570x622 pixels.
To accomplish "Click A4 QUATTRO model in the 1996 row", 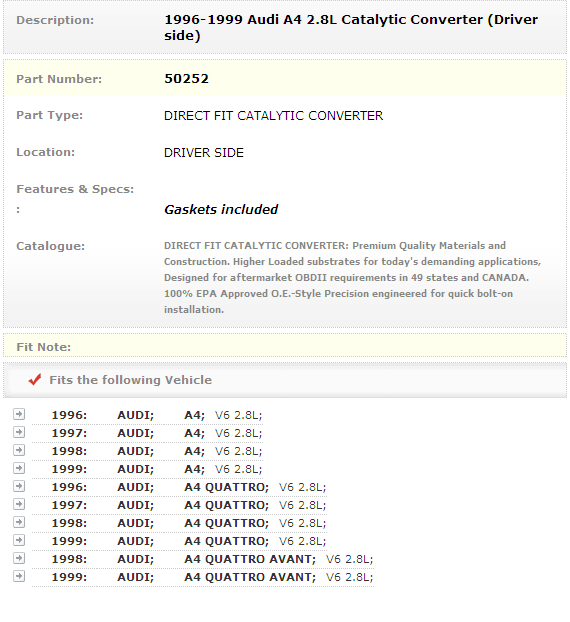I will 226,487.
